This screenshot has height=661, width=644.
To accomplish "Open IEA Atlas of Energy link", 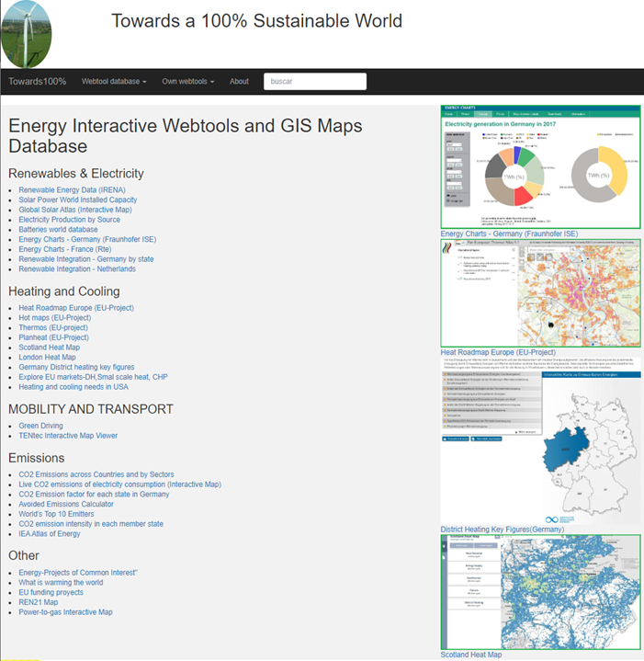I will (x=50, y=534).
